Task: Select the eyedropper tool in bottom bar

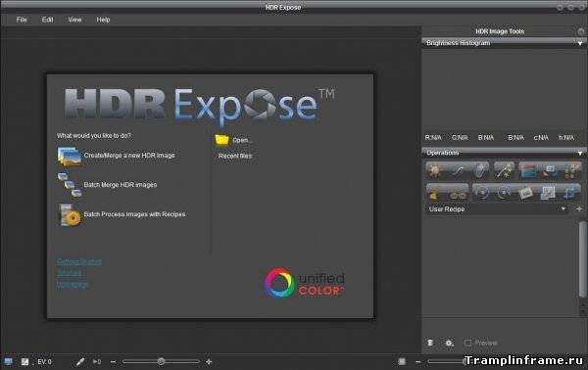Action: tap(80, 362)
